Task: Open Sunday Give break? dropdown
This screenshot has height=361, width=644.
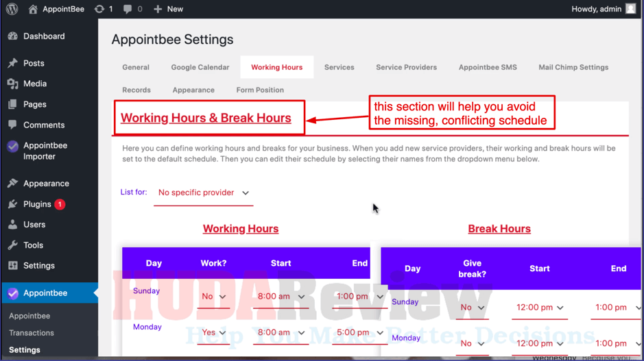Action: [x=472, y=308]
